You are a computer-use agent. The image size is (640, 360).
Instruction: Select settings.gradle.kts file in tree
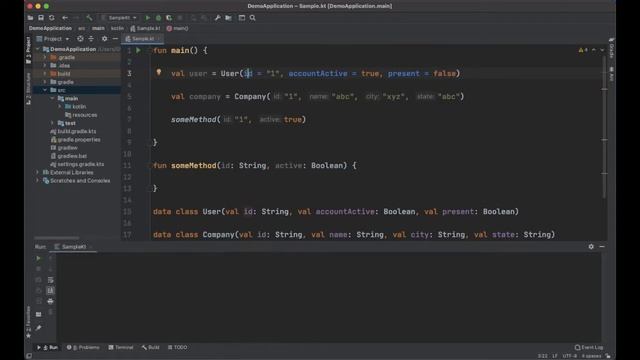[x=77, y=164]
